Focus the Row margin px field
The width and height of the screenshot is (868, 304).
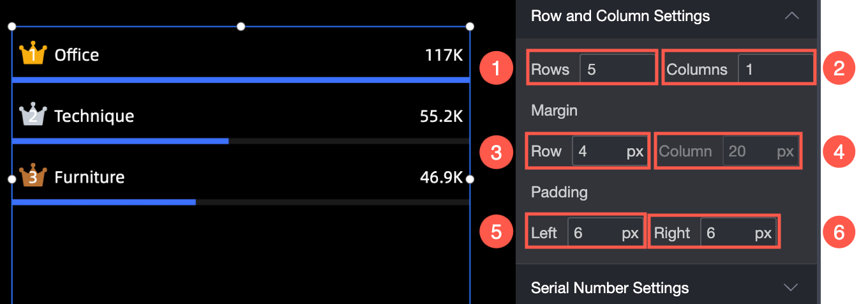(610, 151)
